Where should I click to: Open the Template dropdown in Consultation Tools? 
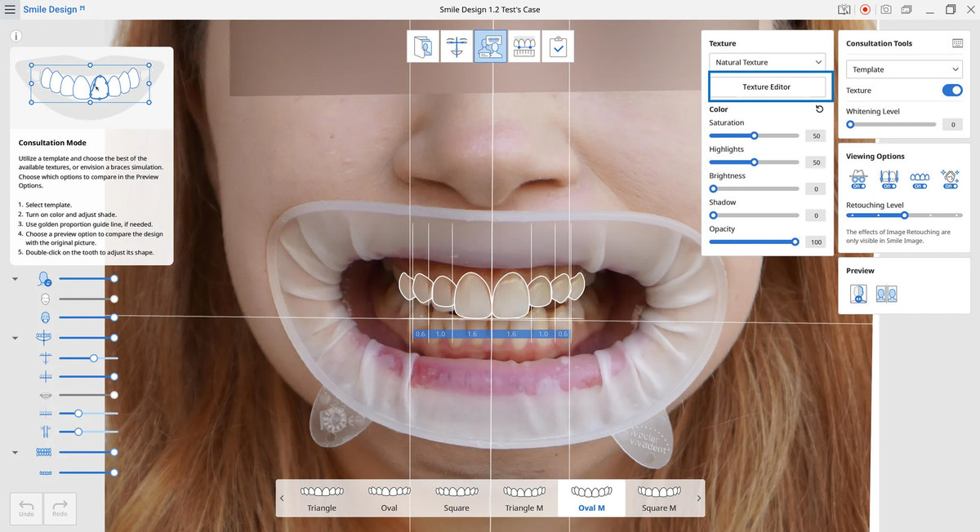click(904, 69)
